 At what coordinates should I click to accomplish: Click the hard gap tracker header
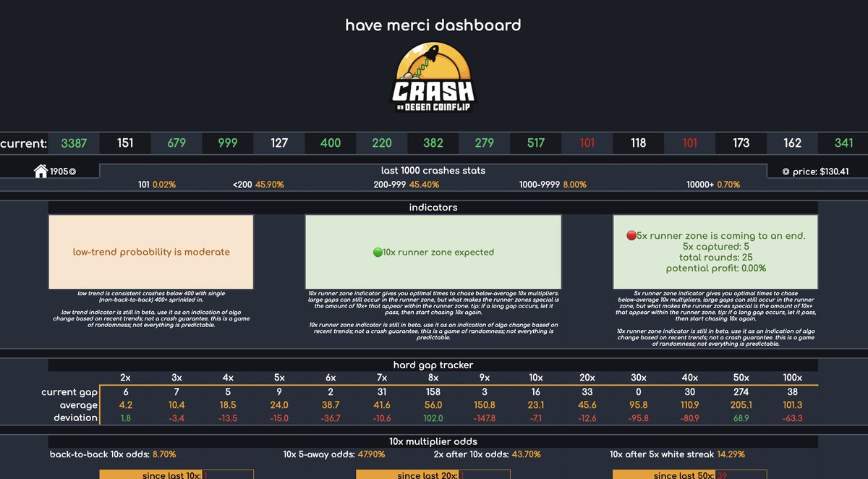[x=433, y=365]
